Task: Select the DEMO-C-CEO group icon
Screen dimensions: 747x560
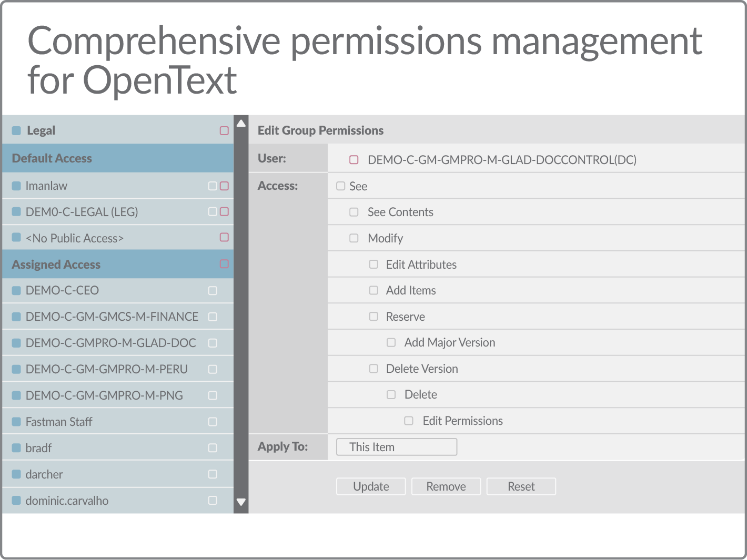Action: tap(17, 290)
